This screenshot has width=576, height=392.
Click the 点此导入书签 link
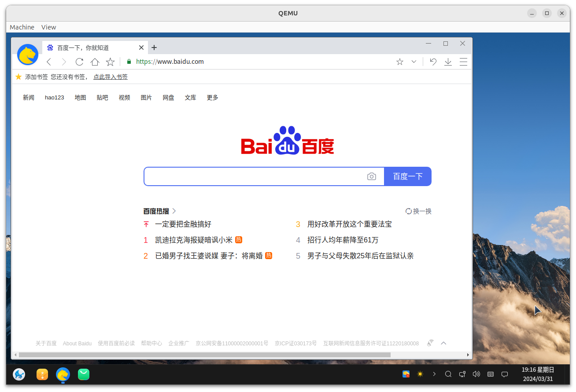[x=111, y=77]
